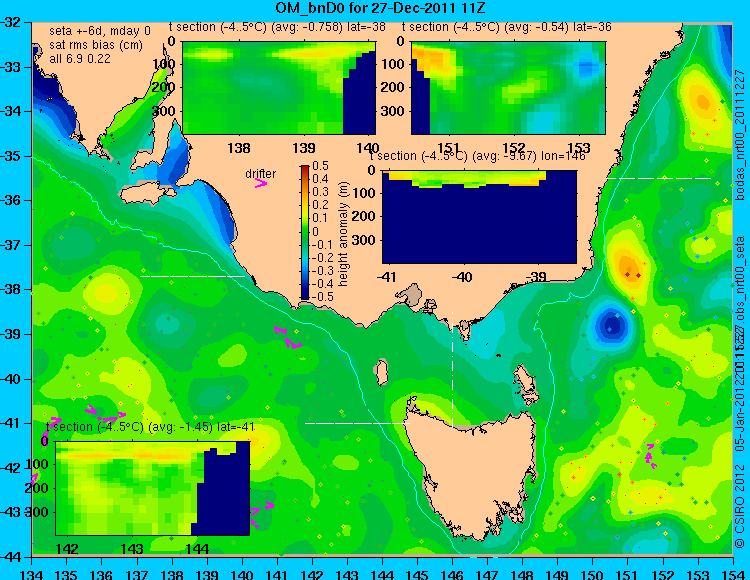The image size is (750, 580).
Task: Click the 139 tick under the lat=-38 inset
Action: point(304,148)
